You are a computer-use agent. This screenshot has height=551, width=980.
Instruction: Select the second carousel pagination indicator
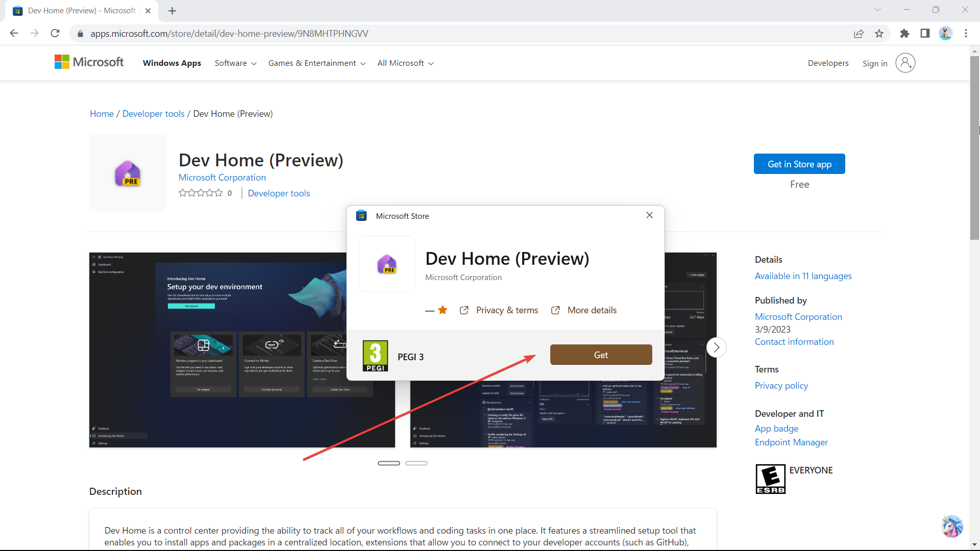coord(416,463)
